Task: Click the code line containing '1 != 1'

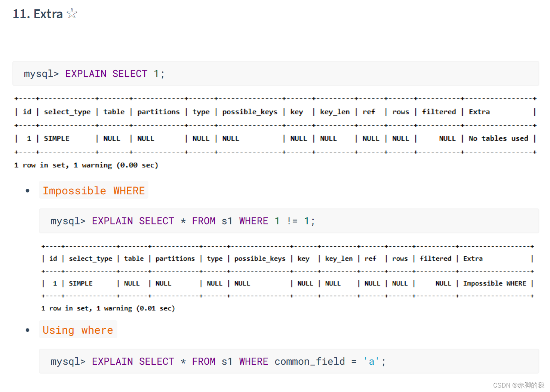Action: tap(289, 221)
